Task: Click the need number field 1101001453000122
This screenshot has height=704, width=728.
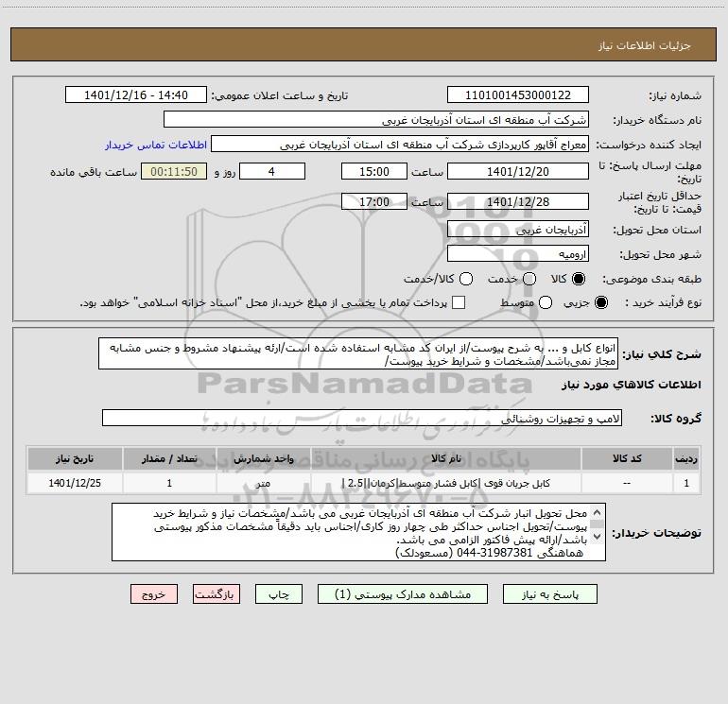Action: pos(518,95)
